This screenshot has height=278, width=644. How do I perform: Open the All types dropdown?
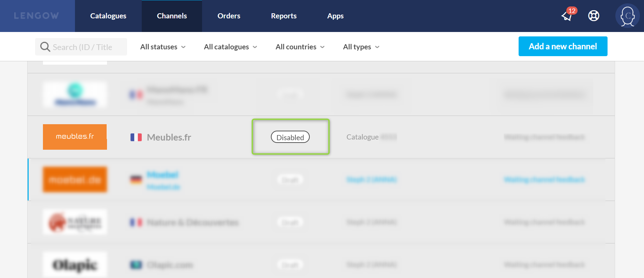coord(361,47)
